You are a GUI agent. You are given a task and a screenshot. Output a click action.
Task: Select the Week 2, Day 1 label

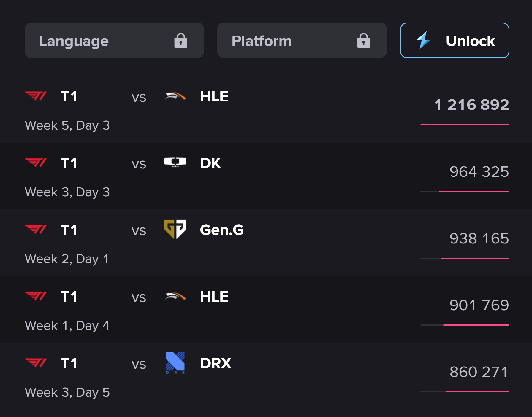pos(67,259)
